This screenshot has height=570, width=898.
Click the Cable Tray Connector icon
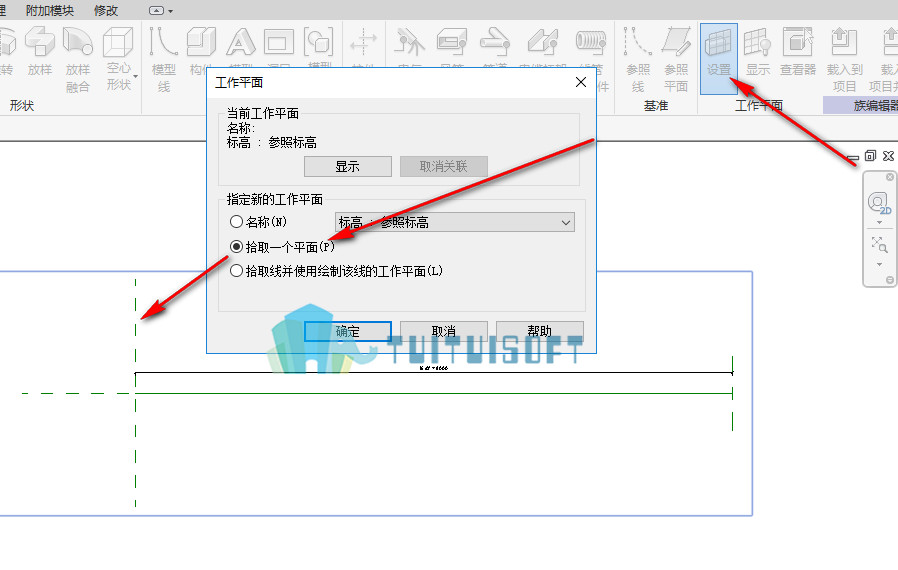[542, 42]
